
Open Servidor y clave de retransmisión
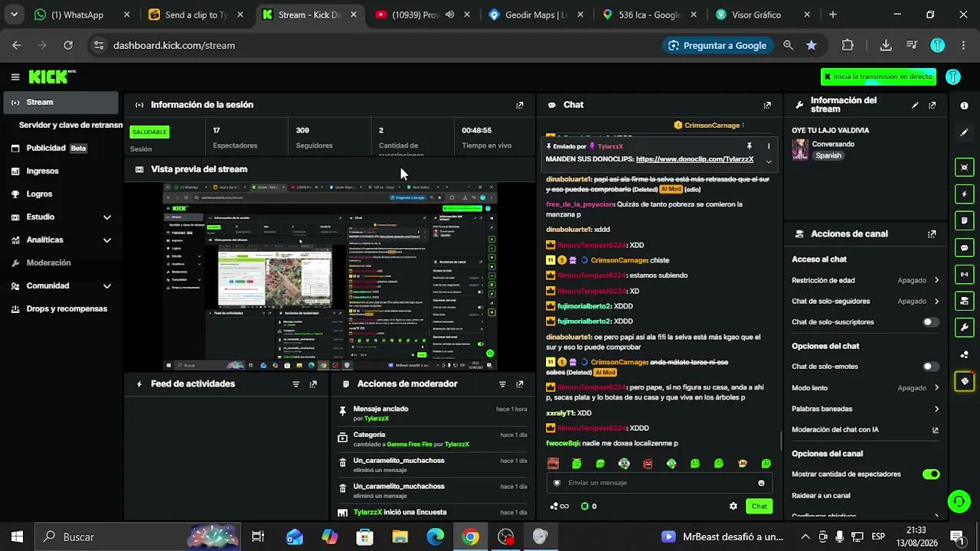[70, 125]
